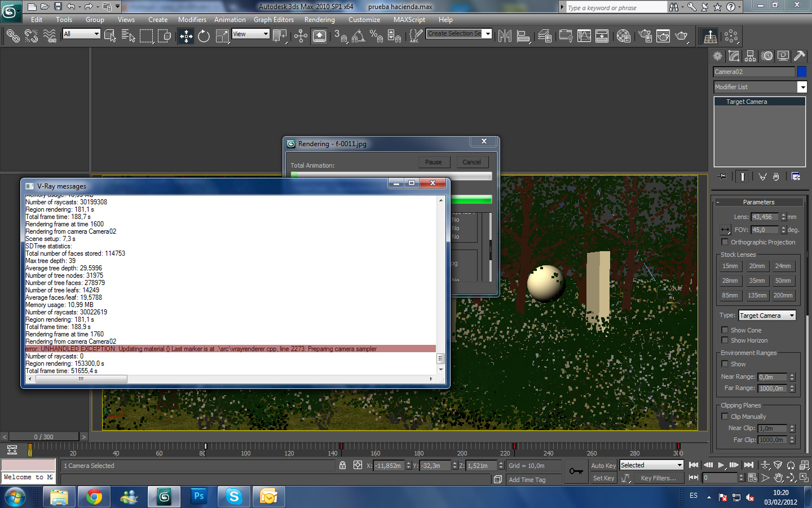Open the quick access toolbar dropdown arrow
Screen dimensions: 812x508
pyautogui.click(x=118, y=7)
